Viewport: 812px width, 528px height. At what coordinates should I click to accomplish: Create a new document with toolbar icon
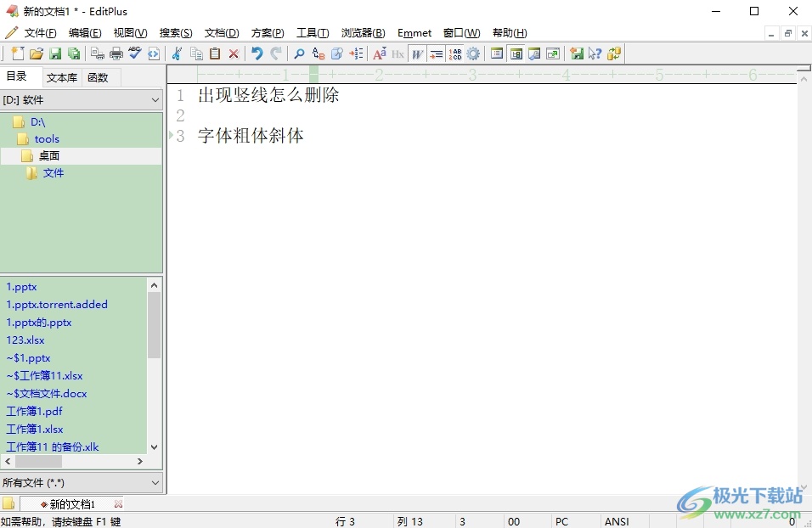pyautogui.click(x=18, y=53)
